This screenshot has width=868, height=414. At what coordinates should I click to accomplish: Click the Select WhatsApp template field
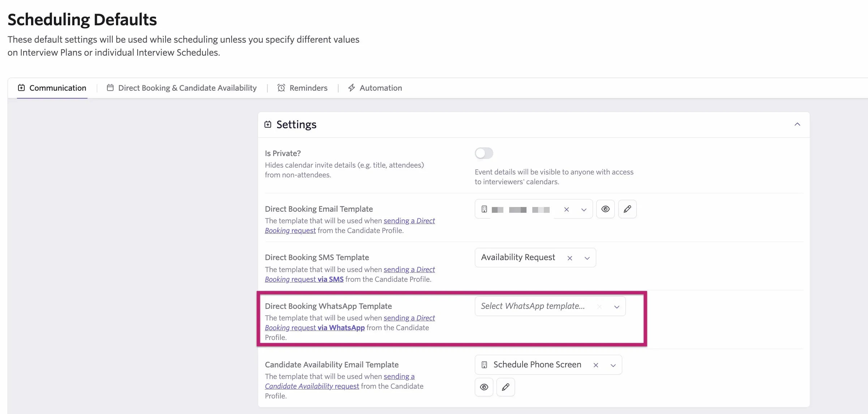pos(550,306)
